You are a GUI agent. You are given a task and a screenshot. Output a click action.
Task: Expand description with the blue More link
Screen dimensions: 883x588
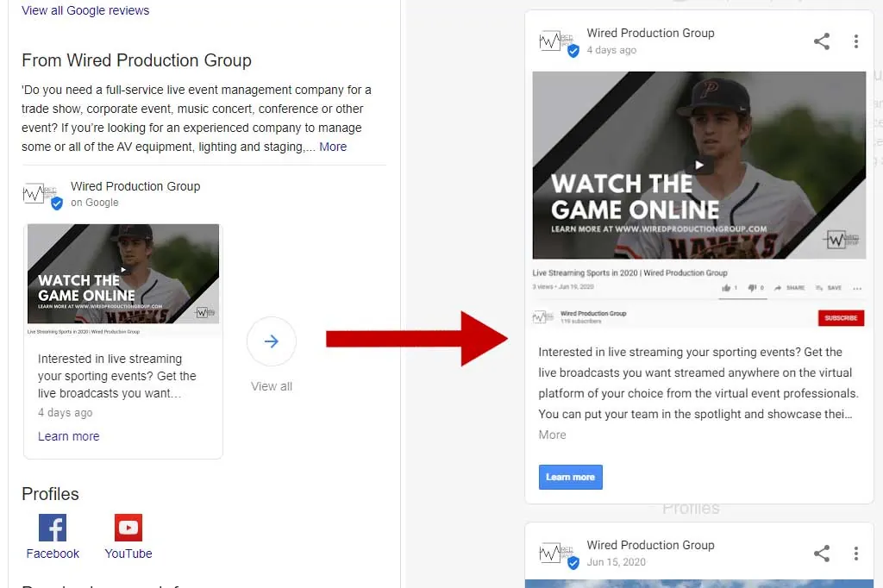tap(333, 147)
